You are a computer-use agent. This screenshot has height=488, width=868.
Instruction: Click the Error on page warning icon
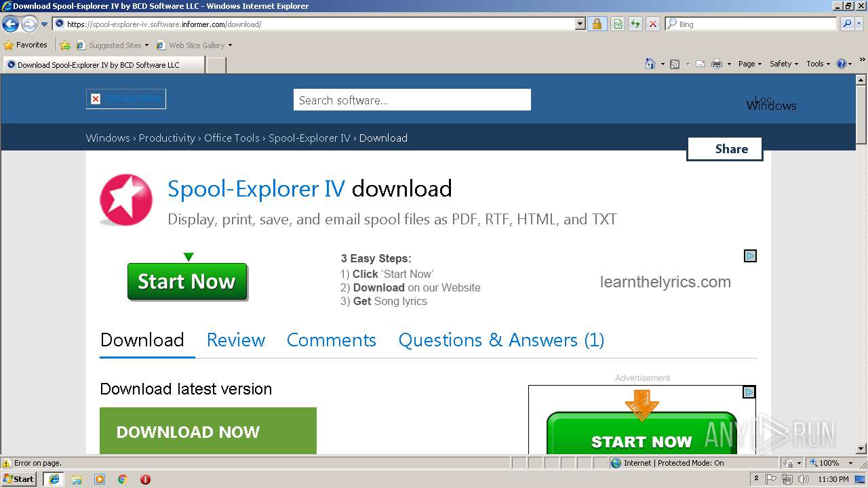coord(7,463)
